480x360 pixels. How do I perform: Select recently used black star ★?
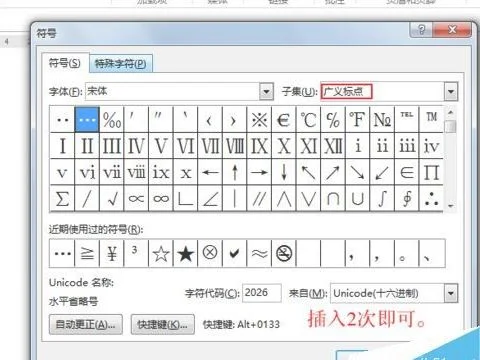pos(186,253)
